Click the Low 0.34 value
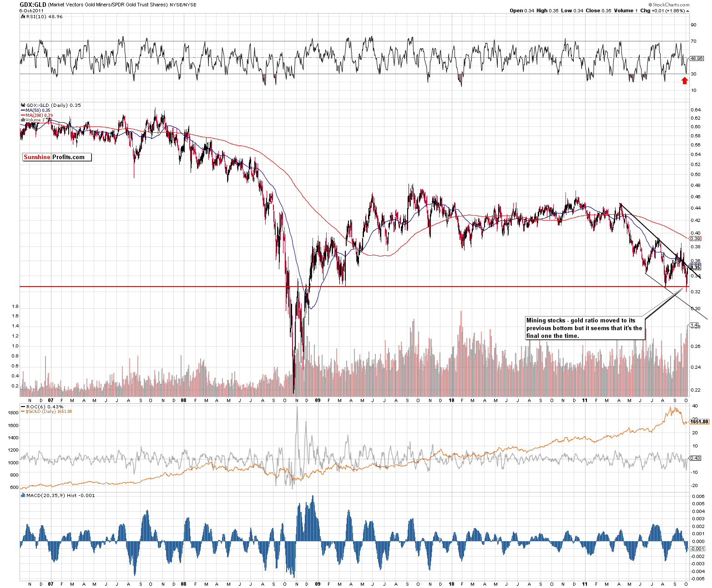 click(572, 10)
